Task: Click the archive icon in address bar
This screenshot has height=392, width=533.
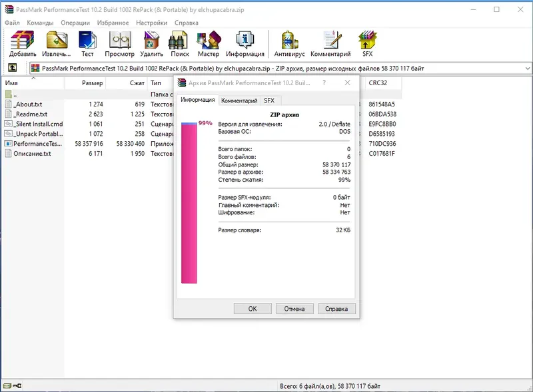Action: [x=35, y=69]
